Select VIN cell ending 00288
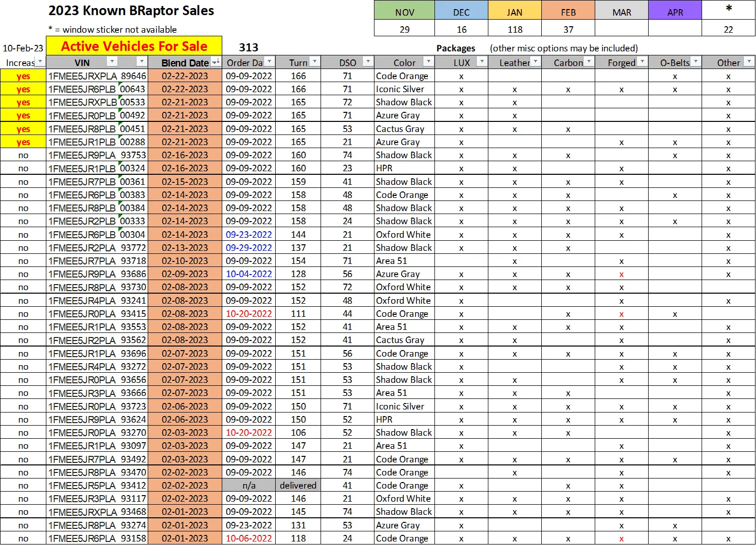 pos(97,142)
